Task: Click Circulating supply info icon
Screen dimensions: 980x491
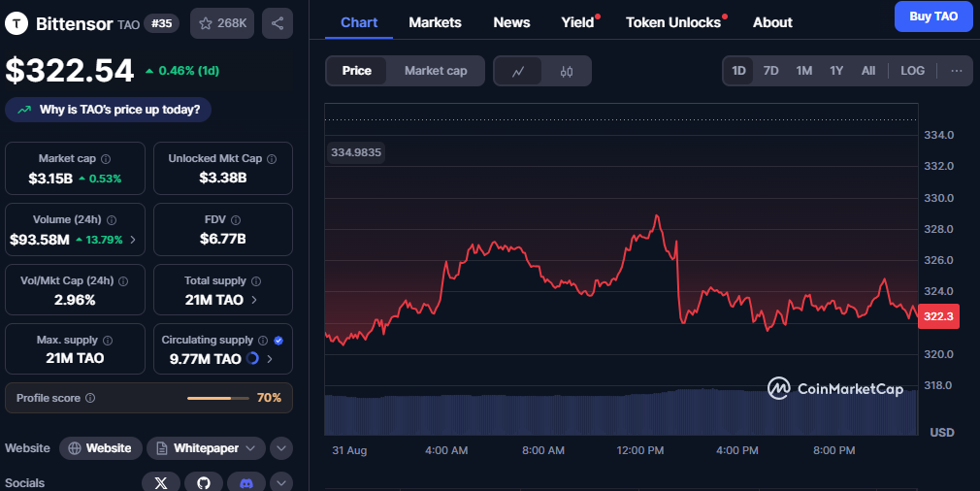Action: click(263, 341)
